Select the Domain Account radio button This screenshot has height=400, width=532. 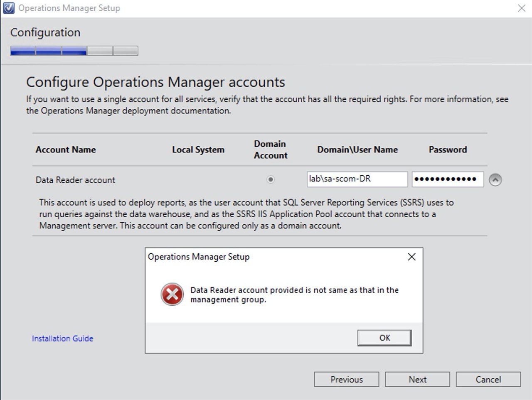[271, 179]
